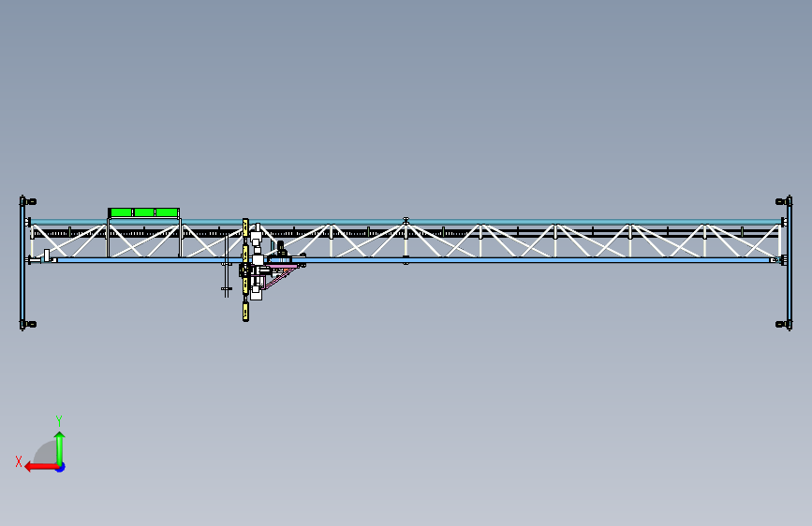Select the upper blue rail of the truss
Image resolution: width=812 pixels, height=526 pixels.
coord(406,222)
